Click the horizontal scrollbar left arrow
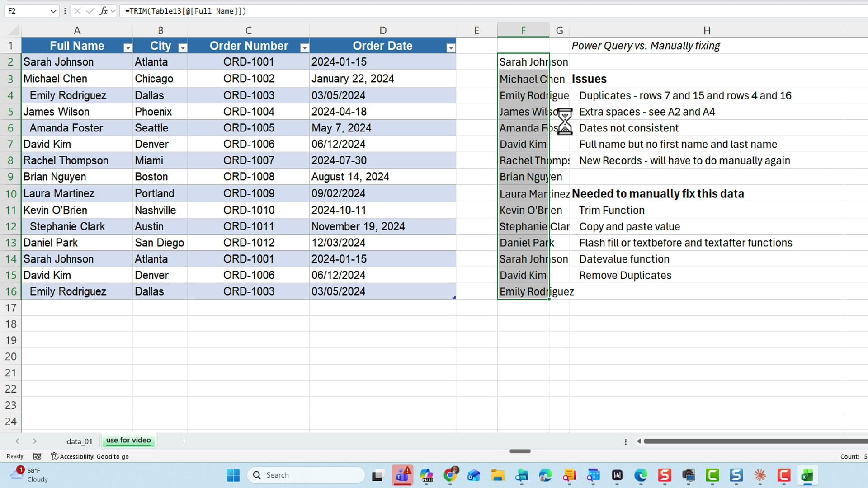Image resolution: width=868 pixels, height=488 pixels. click(x=639, y=441)
